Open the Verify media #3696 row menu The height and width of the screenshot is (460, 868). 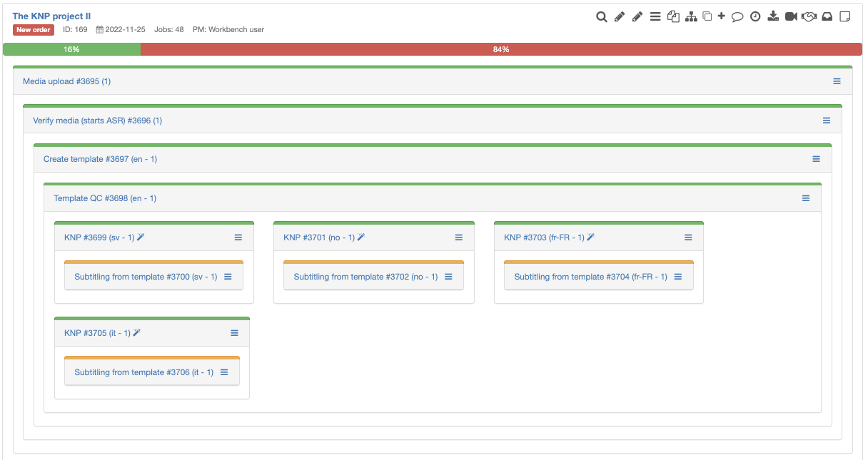tap(827, 121)
